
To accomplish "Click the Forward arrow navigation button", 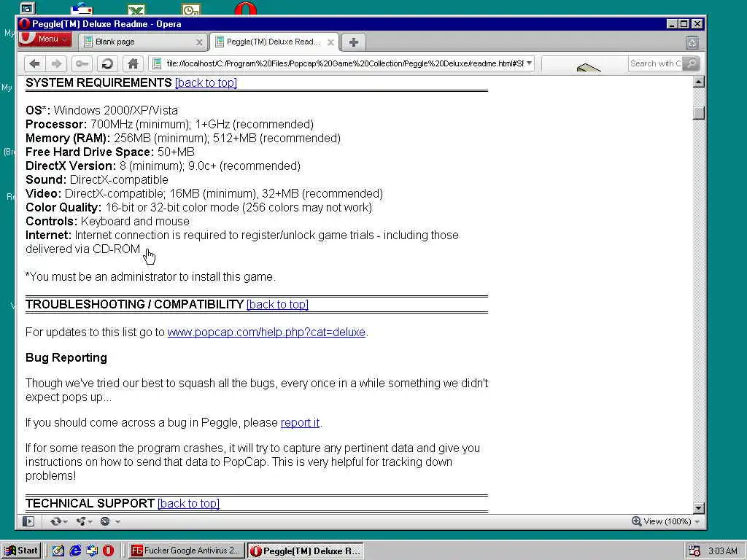I will [56, 63].
